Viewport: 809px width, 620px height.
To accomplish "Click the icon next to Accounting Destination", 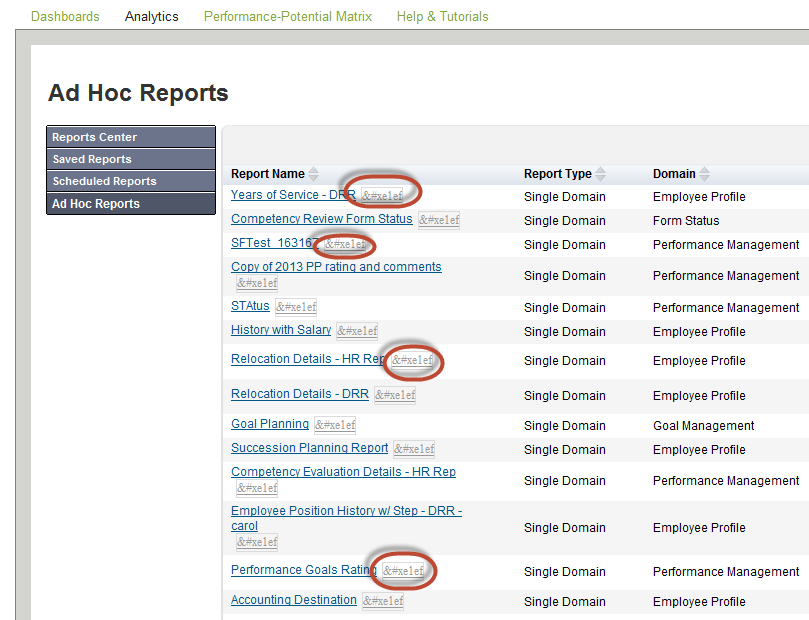I will [383, 601].
